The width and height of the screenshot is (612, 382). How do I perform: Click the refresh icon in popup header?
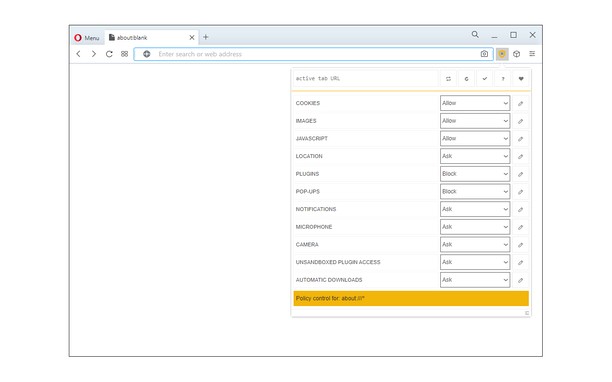pyautogui.click(x=466, y=79)
